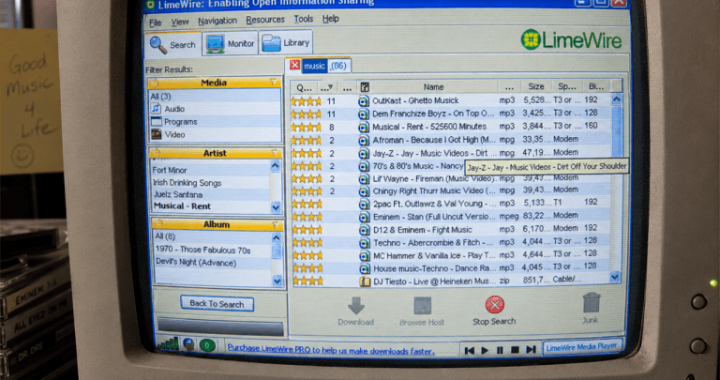Click the LimeWire logo

tap(571, 40)
